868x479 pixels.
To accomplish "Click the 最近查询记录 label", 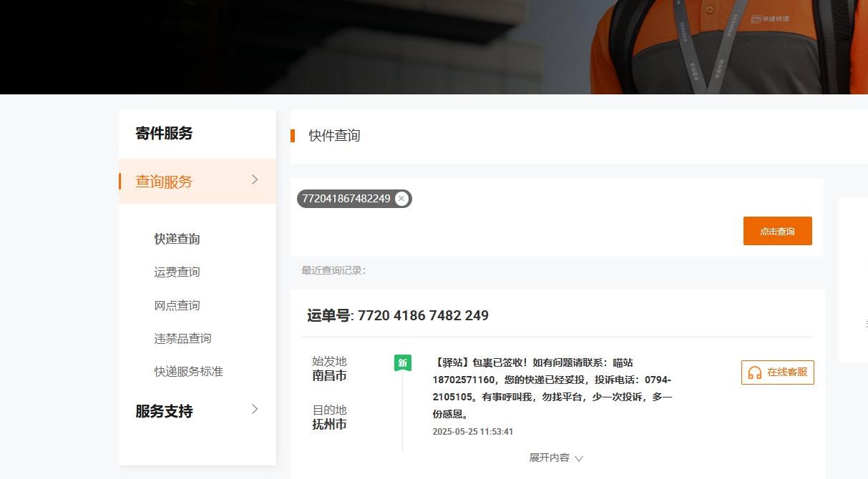I will coord(333,270).
